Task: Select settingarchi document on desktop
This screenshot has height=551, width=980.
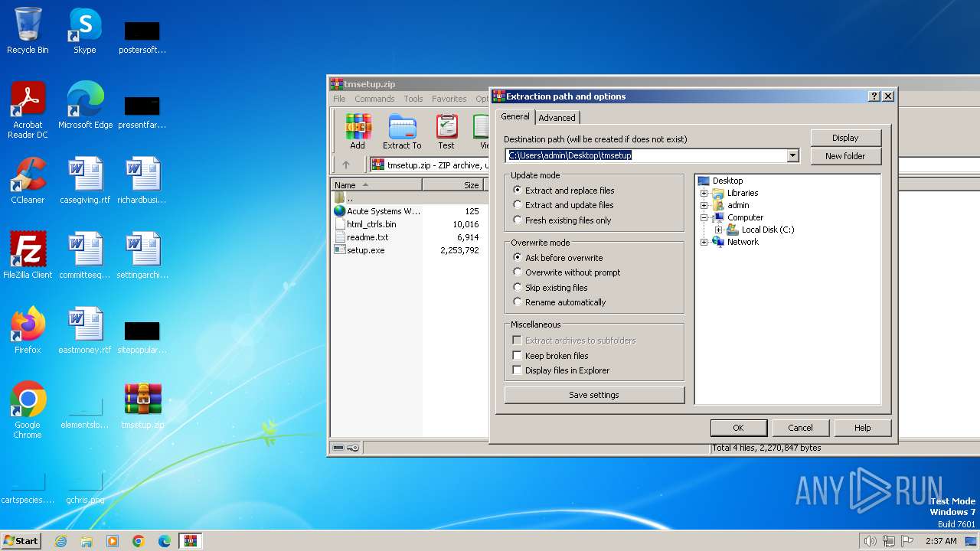Action: pyautogui.click(x=142, y=256)
